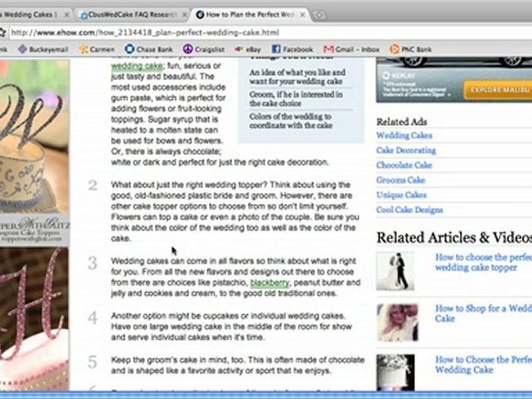Viewport: 532px width, 399px height.
Task: Click the bride and groom thumbnail
Action: pyautogui.click(x=395, y=271)
